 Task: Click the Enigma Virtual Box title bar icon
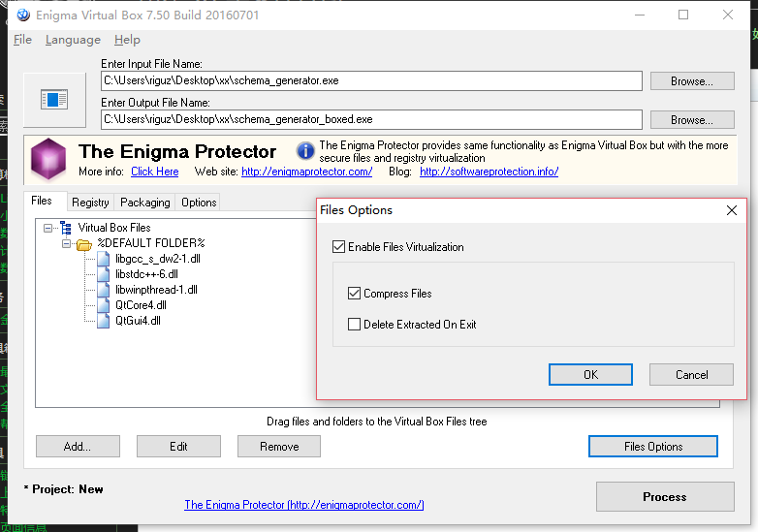(17, 16)
